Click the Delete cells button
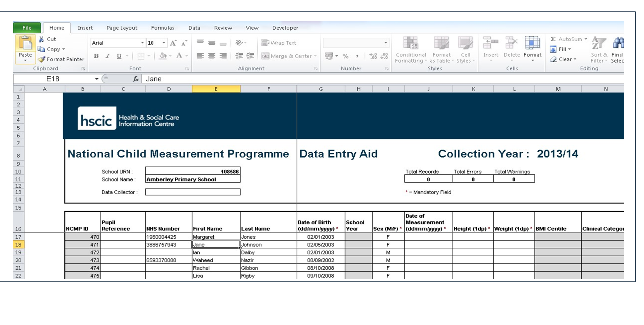This screenshot has height=325, width=644. pyautogui.click(x=511, y=49)
